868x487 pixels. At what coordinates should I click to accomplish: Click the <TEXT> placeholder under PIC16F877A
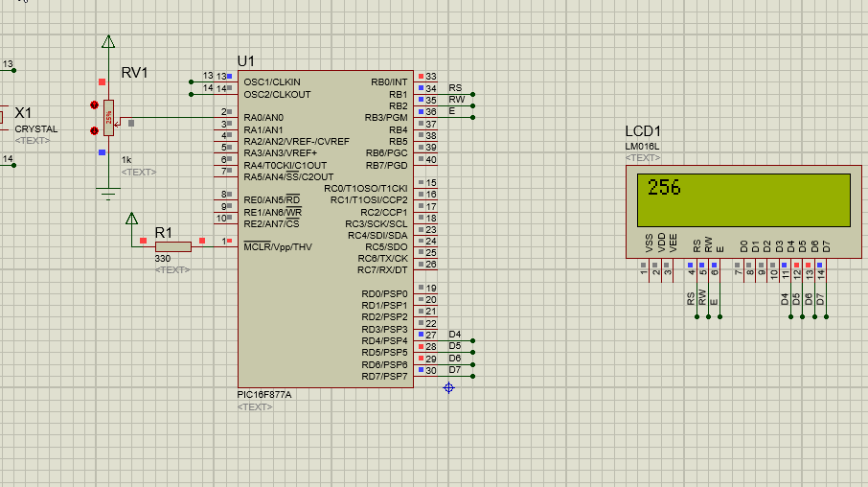coord(255,406)
